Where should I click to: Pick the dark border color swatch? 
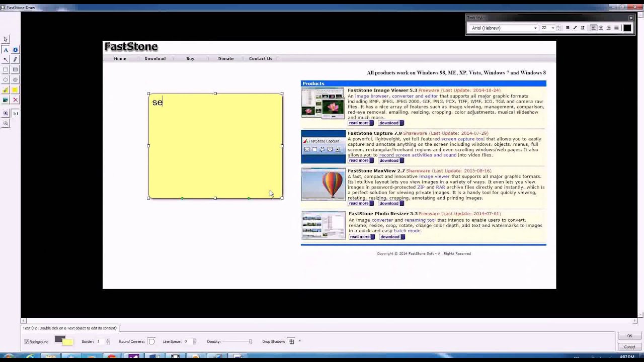[59, 339]
